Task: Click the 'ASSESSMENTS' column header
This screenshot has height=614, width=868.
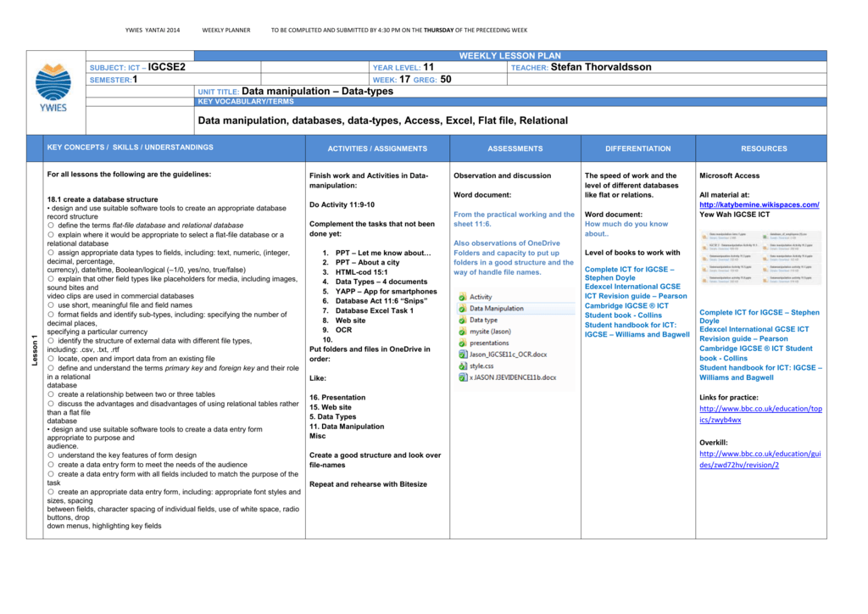Action: coord(515,148)
